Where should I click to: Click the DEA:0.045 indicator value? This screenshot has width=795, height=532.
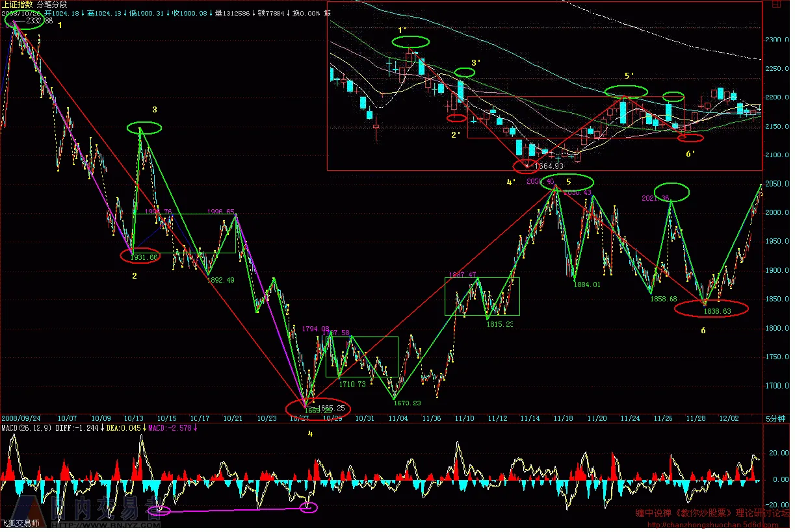pyautogui.click(x=124, y=427)
